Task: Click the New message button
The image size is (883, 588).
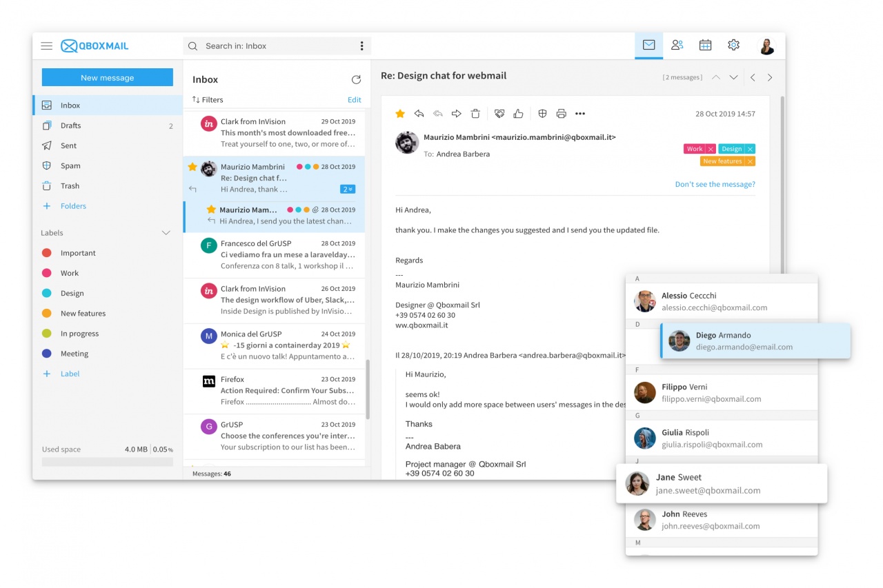Action: pyautogui.click(x=107, y=78)
